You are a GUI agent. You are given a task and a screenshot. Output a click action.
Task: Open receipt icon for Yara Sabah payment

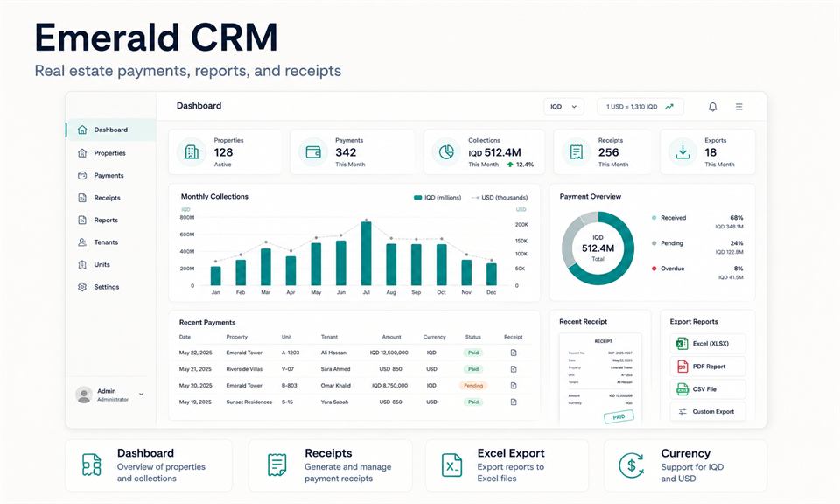pos(514,402)
